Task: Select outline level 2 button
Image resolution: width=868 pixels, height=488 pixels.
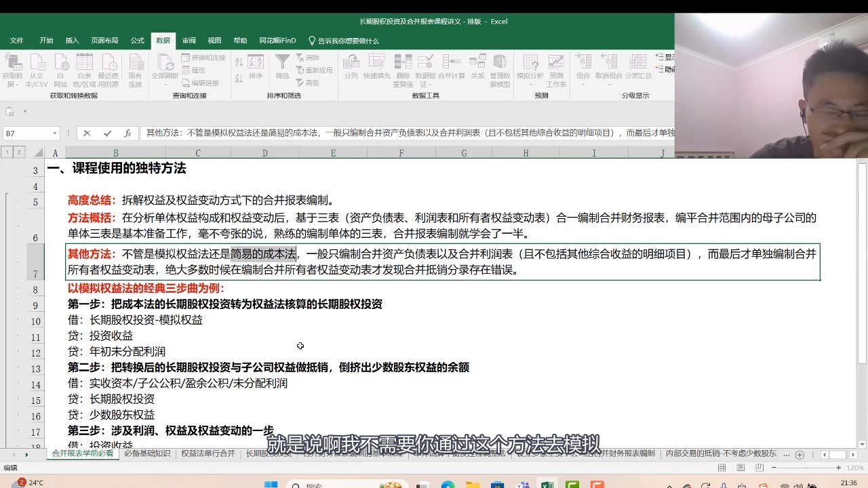Action: (x=19, y=152)
